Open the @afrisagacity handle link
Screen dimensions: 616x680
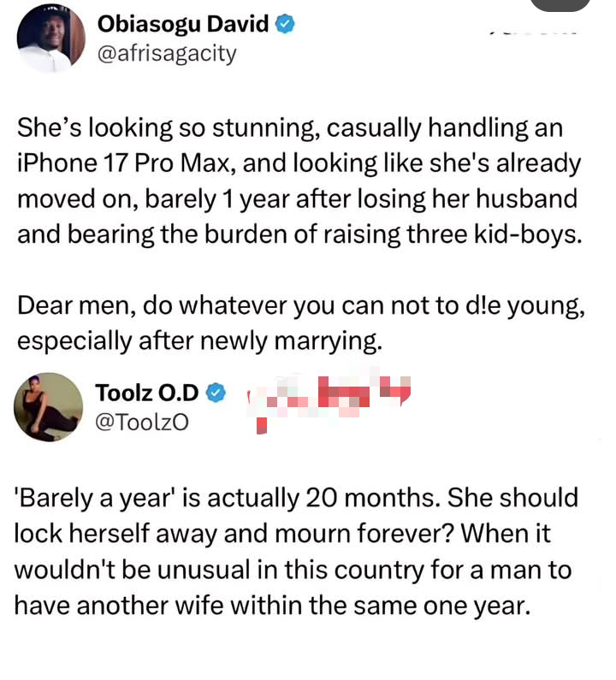pos(167,54)
